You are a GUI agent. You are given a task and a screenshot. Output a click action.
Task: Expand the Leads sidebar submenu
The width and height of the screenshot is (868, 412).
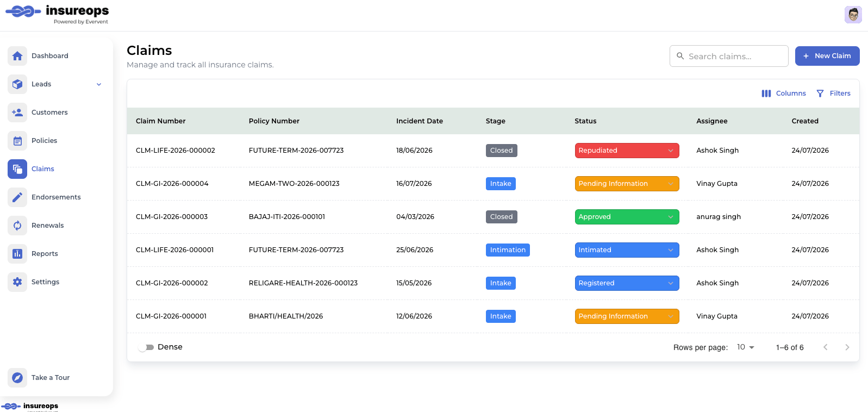(99, 84)
